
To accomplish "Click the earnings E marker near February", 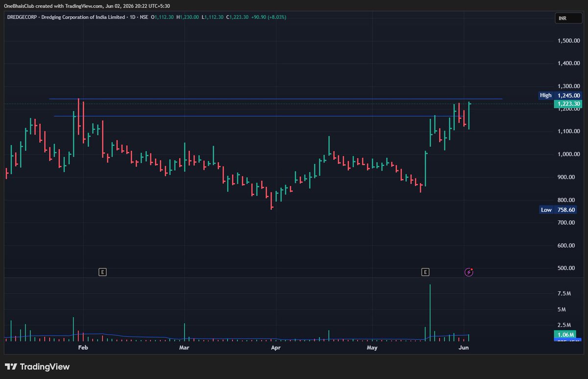I will coord(102,271).
